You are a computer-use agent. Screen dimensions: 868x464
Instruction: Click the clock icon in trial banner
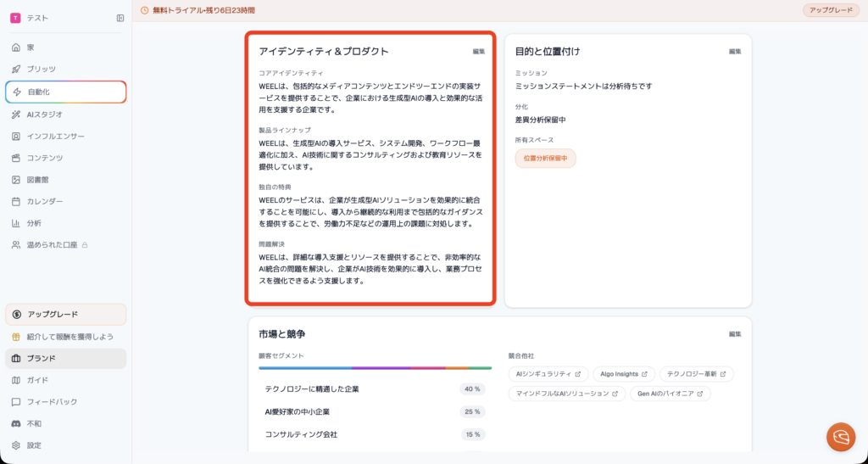click(x=144, y=10)
